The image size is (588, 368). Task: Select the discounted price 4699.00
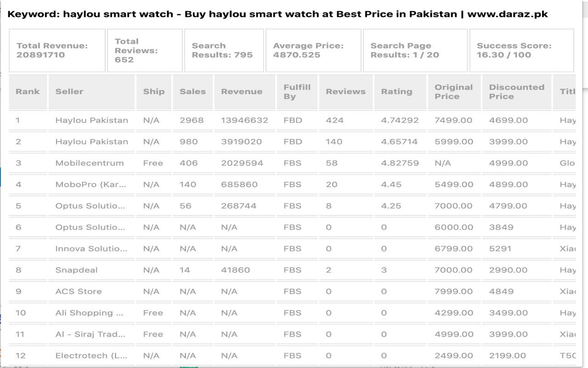pos(508,121)
